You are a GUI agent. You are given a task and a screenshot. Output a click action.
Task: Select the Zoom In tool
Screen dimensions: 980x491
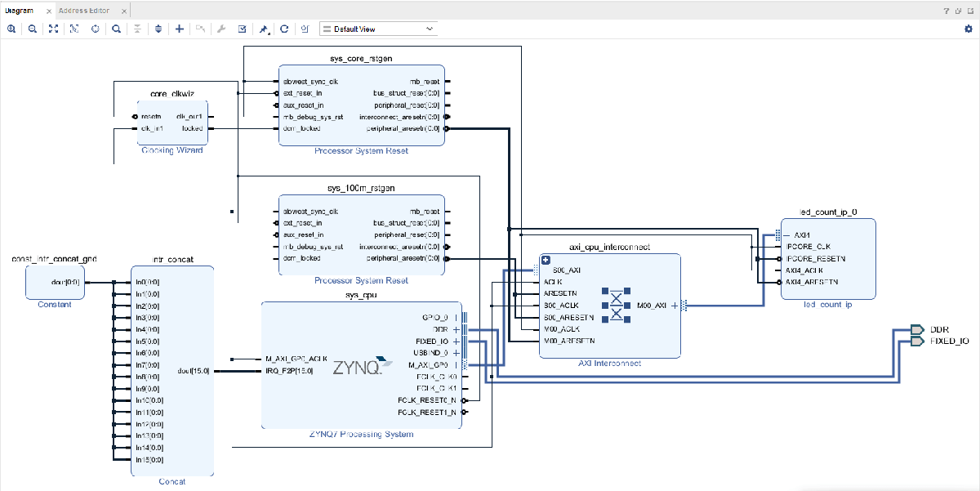pos(11,29)
